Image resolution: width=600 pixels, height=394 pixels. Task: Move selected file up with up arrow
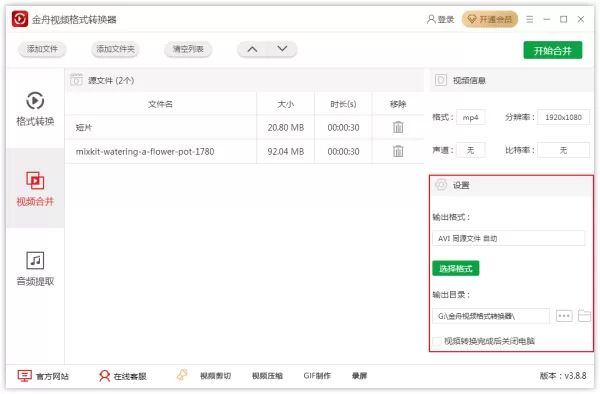pyautogui.click(x=252, y=49)
